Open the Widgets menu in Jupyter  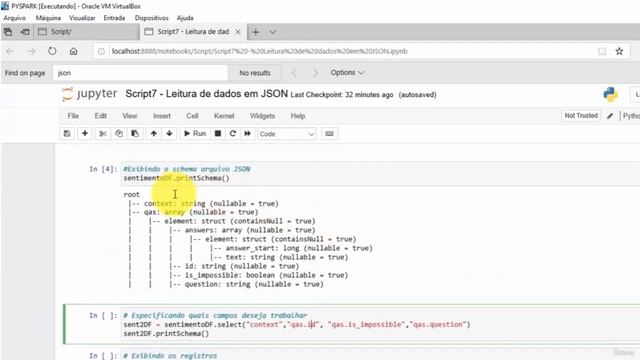click(x=262, y=116)
